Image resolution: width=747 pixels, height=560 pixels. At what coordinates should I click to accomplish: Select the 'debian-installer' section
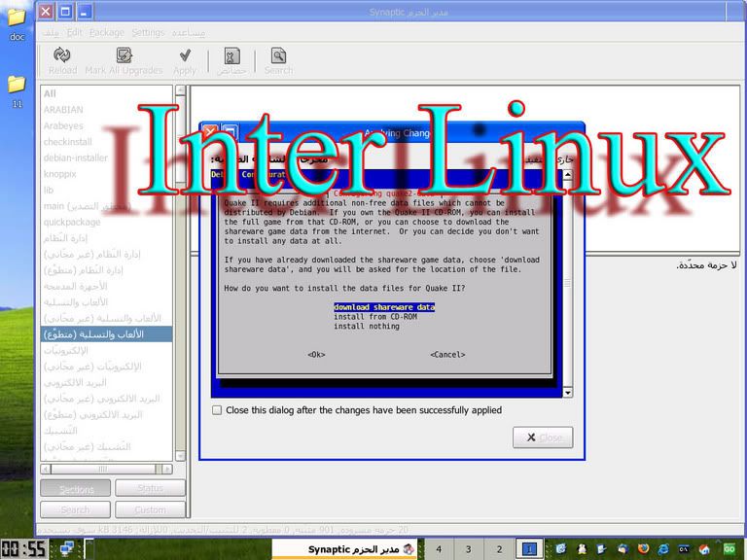pos(106,157)
